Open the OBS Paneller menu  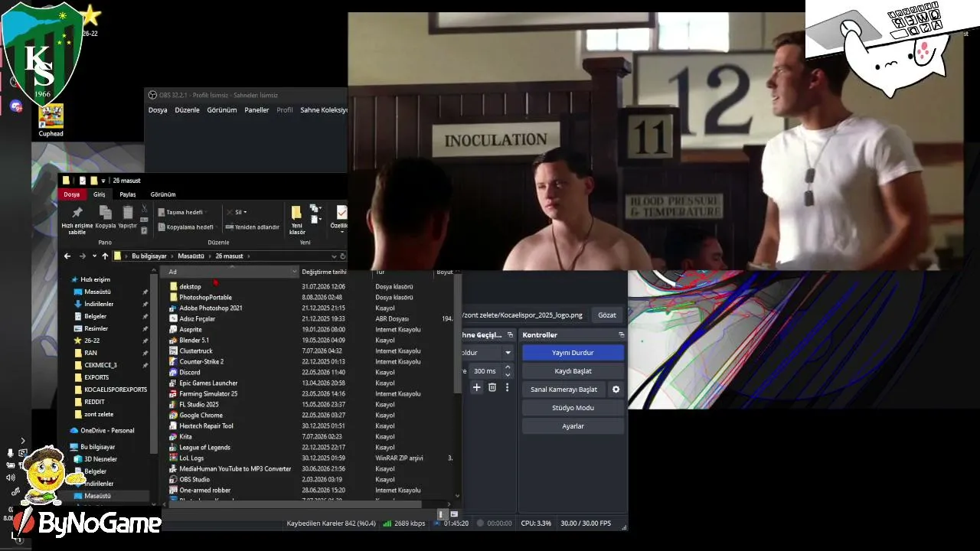tap(256, 110)
